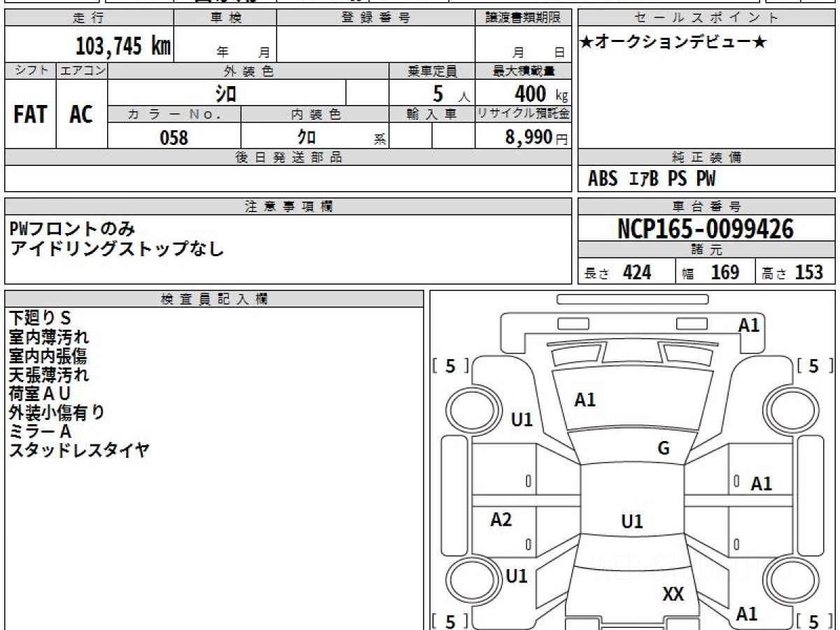This screenshot has height=630, width=840.
Task: Click the U1 mark near the front wheel
Action: coord(522,420)
